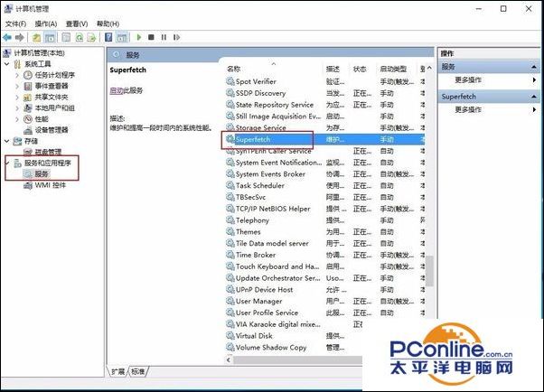Image resolution: width=544 pixels, height=392 pixels.
Task: Open the 操作(A) menu
Action: (x=45, y=23)
